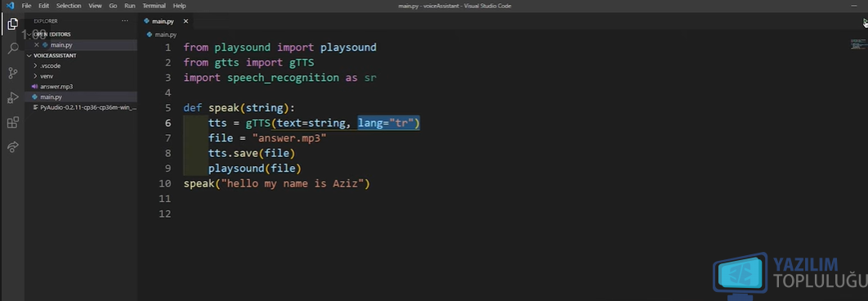Open the Terminal menu
This screenshot has height=301, width=868.
coord(154,6)
